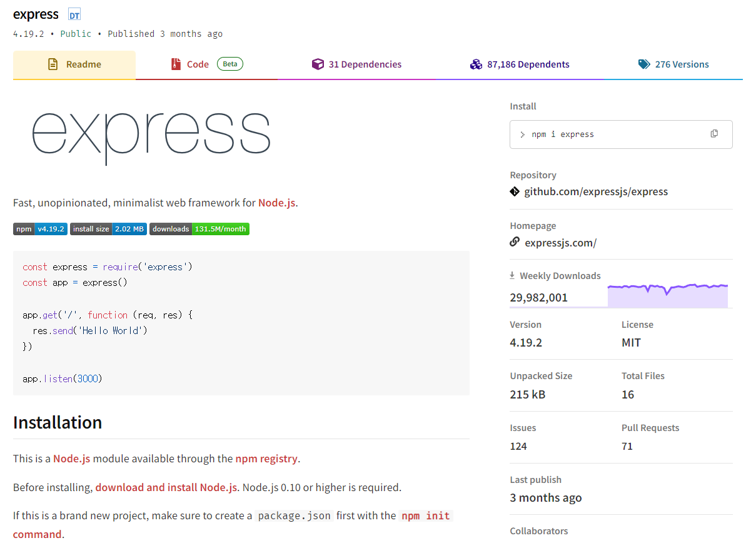Open the github.com/expressjs/express repository link
The image size is (756, 543).
pyautogui.click(x=596, y=191)
